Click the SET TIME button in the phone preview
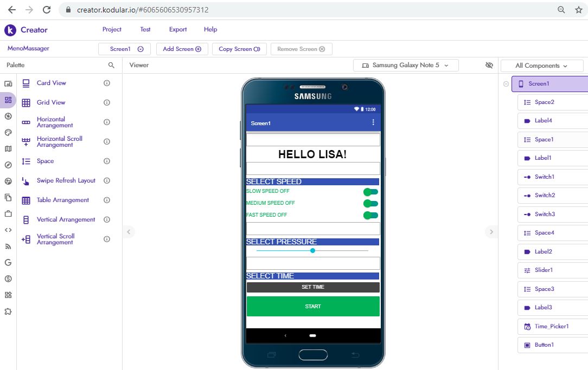Screen dimensions: 588x370 pyautogui.click(x=313, y=287)
